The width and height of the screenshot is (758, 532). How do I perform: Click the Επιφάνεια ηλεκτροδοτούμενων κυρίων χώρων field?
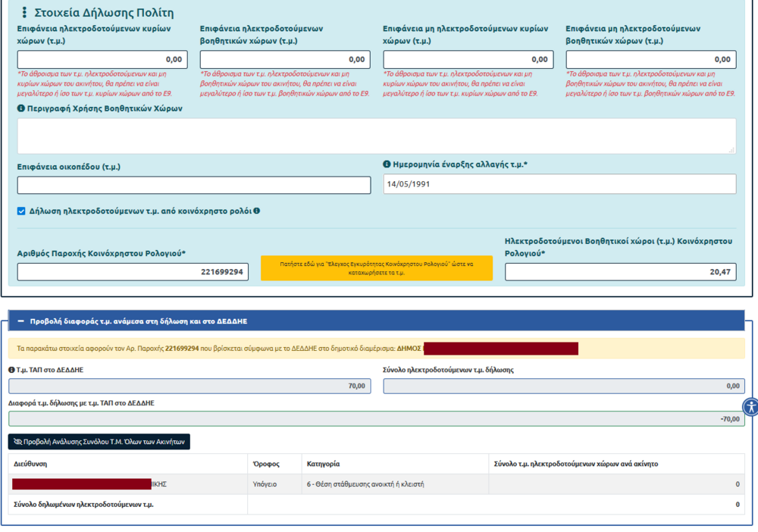coord(102,60)
